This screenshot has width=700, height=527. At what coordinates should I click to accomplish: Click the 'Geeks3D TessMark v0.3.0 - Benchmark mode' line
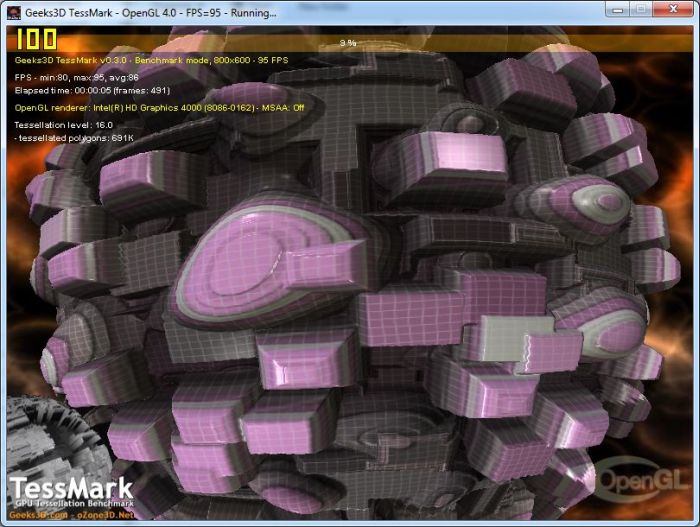pos(151,60)
